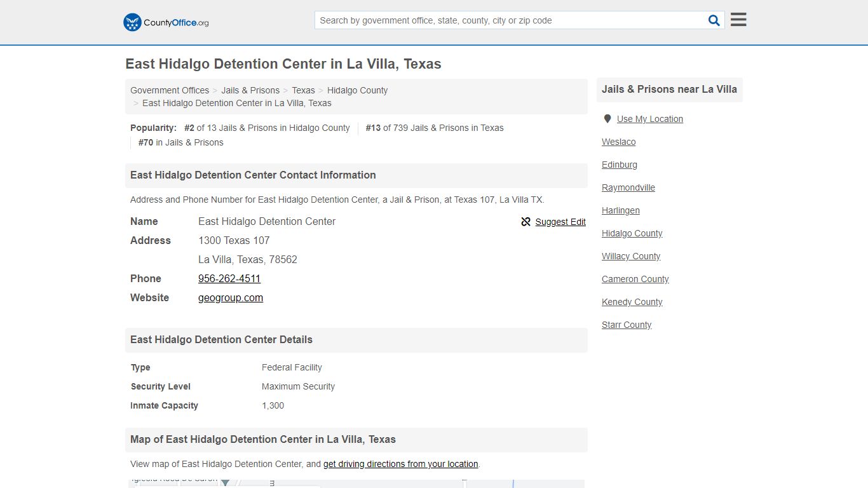Click the location pin icon
Image resolution: width=868 pixels, height=488 pixels.
coord(607,119)
